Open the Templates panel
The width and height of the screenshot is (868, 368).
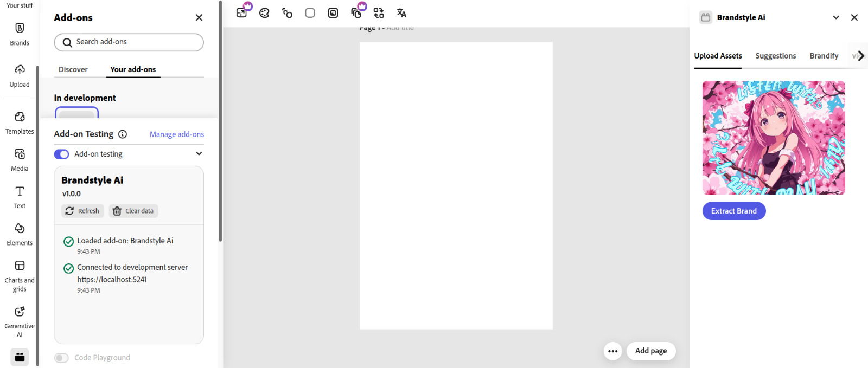(x=20, y=123)
